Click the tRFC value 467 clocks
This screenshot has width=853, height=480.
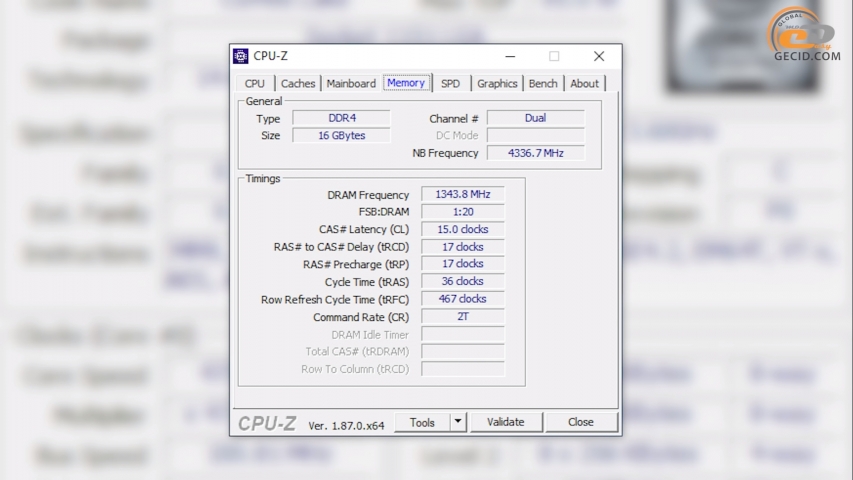463,299
